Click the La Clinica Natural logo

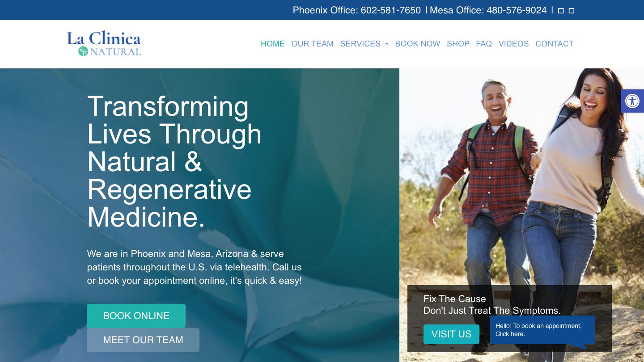coord(104,44)
